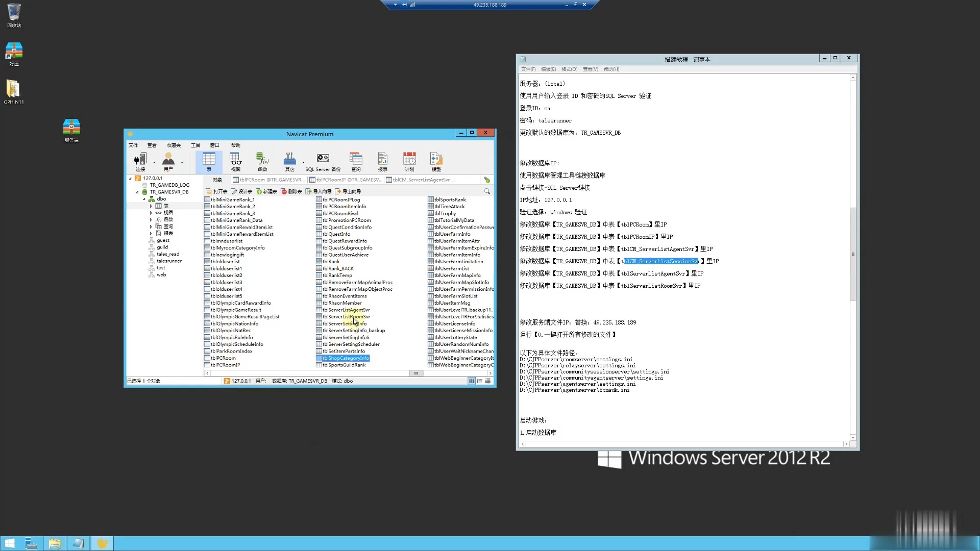The height and width of the screenshot is (551, 980).
Task: Select the 函数 (Function) toolbar icon
Action: 262,162
